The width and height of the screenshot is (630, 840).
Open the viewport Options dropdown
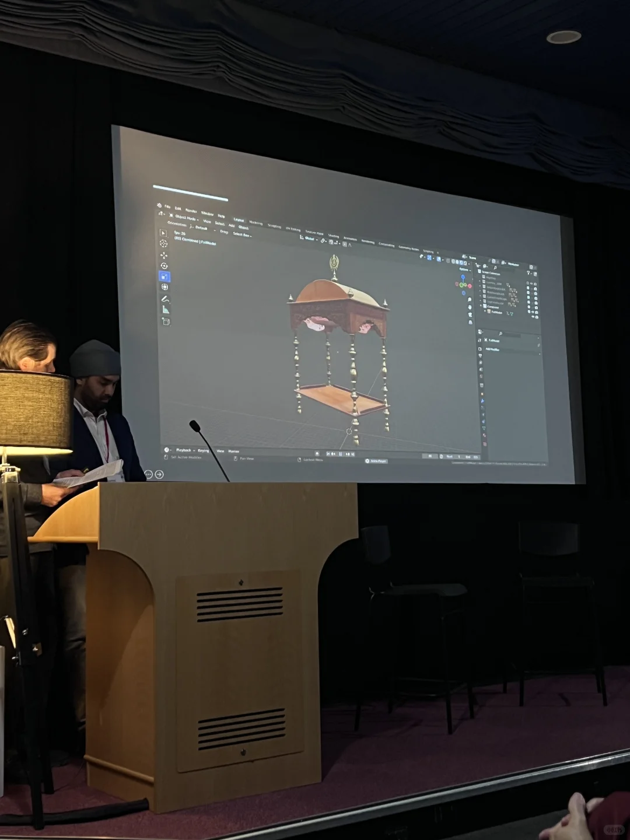tap(465, 269)
